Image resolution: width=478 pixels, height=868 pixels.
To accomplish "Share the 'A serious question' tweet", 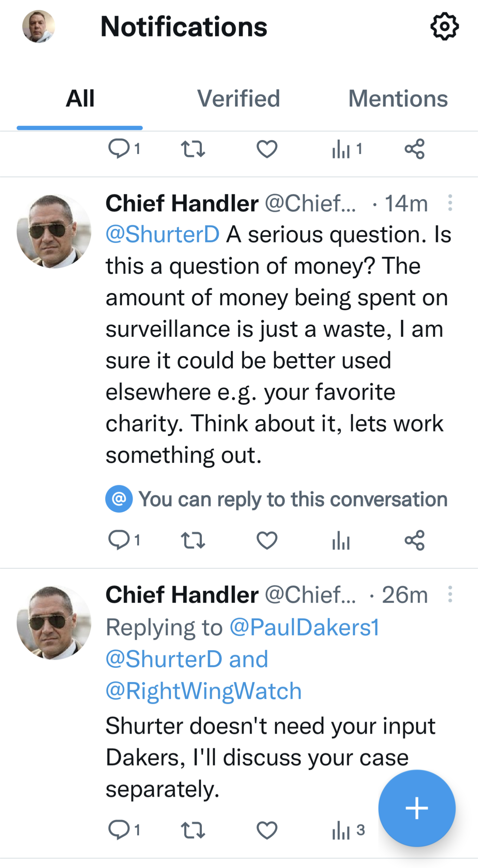I will (x=414, y=539).
